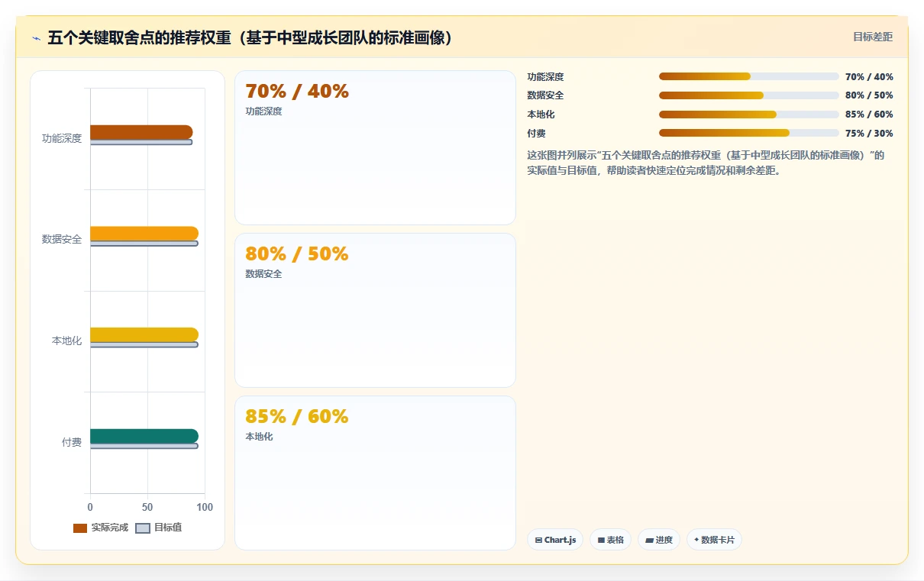Click the 75% / 30% value in progress list
Screen dimensions: 924x581
869,133
